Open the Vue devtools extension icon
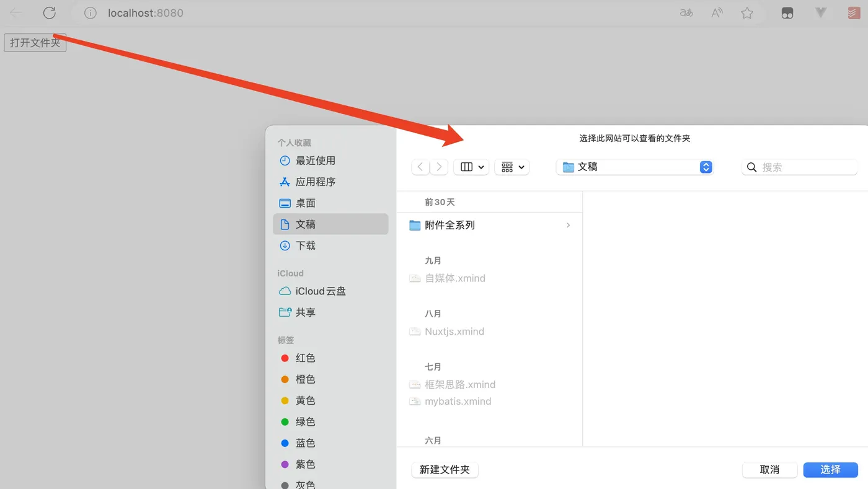This screenshot has width=868, height=489. pos(821,12)
